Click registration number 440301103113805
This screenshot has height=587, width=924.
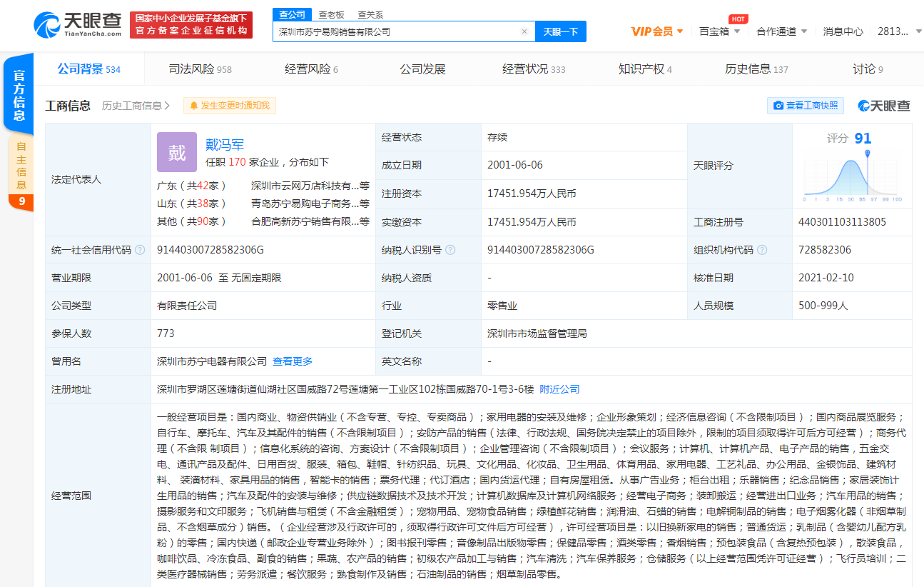coord(842,222)
